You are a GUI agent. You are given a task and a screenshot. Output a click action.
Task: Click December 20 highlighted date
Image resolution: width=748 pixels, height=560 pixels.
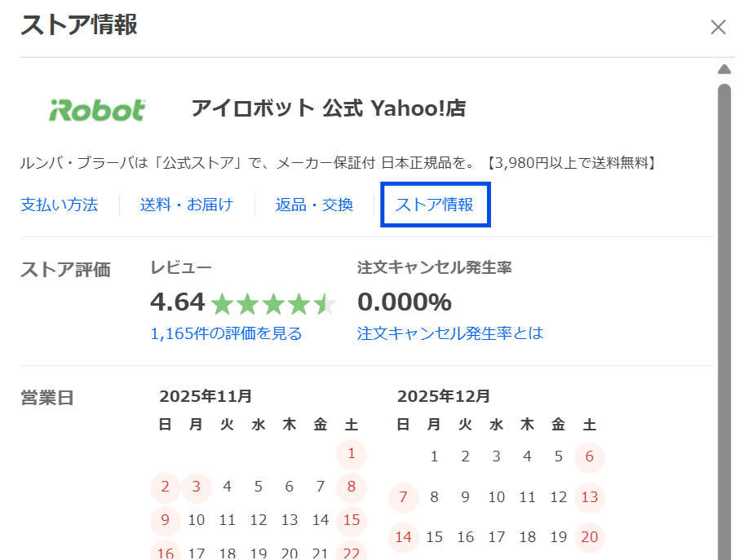point(590,537)
